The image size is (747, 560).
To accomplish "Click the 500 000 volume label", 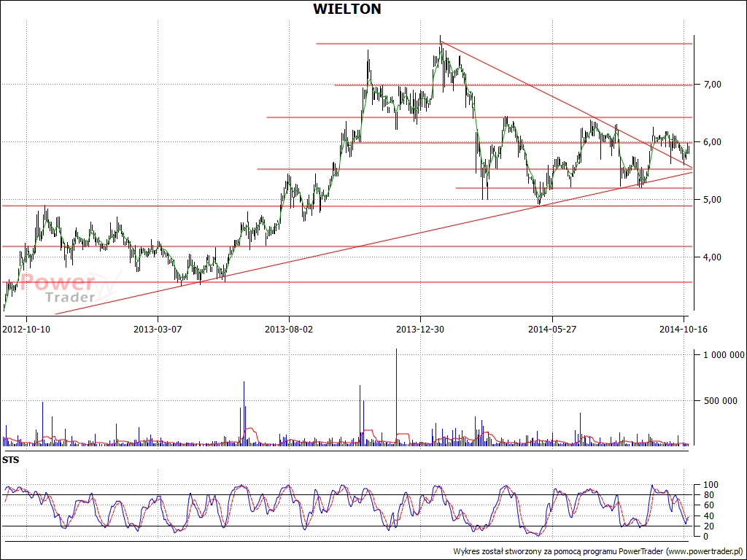I will coord(720,401).
